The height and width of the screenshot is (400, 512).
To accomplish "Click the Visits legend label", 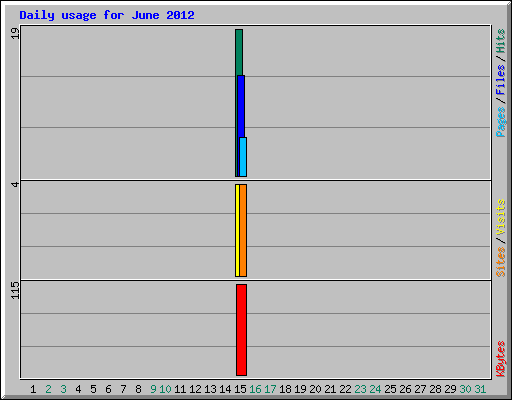I will pyautogui.click(x=500, y=217).
